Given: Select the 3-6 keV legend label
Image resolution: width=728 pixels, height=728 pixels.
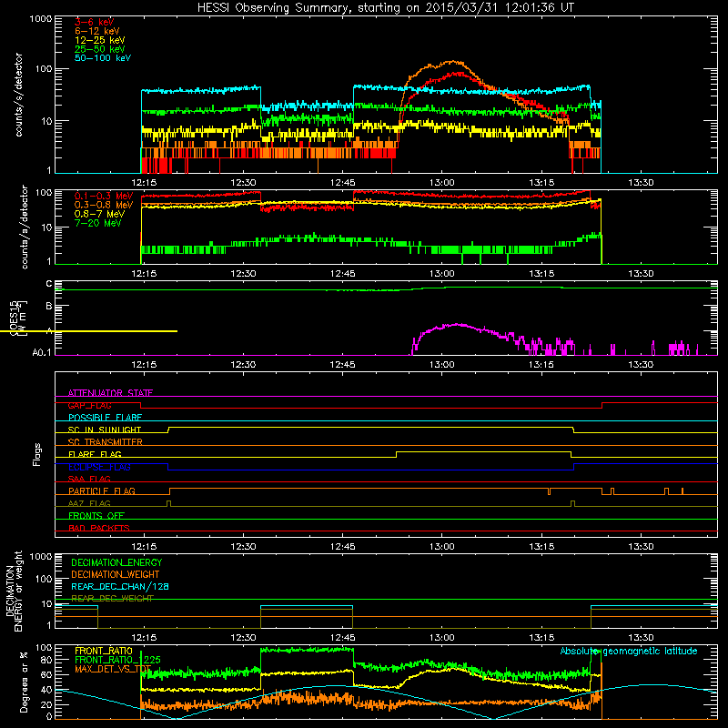Looking at the screenshot, I should coord(94,22).
